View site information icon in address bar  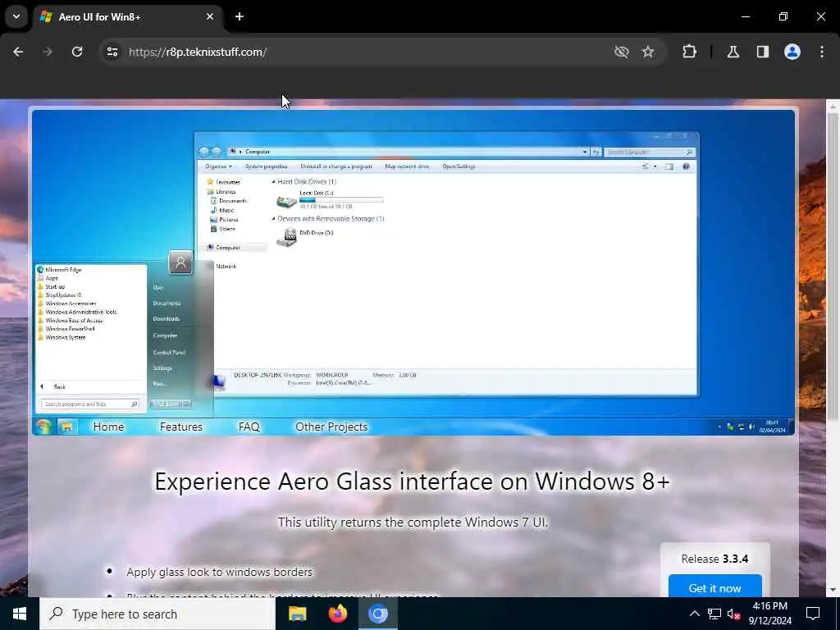pyautogui.click(x=112, y=52)
